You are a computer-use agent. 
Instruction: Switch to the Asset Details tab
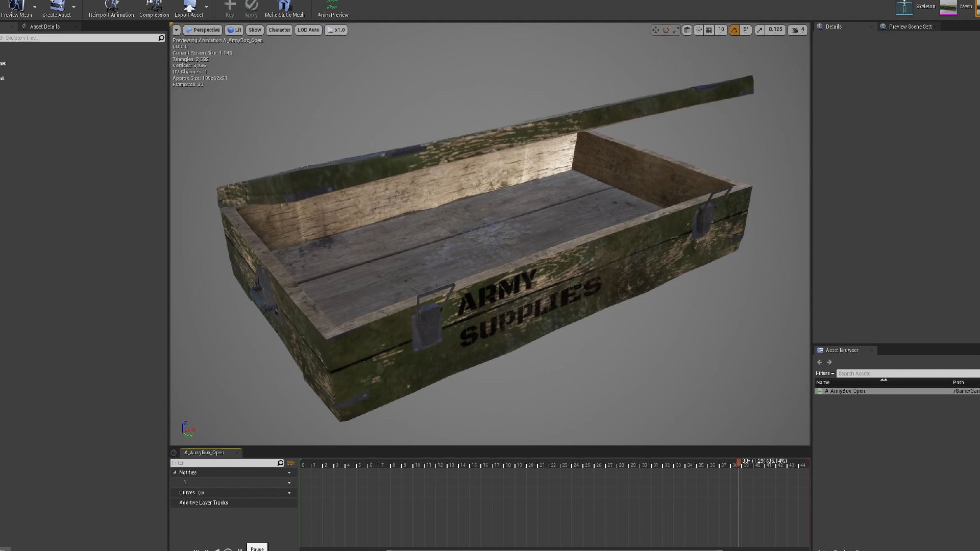[x=44, y=27]
